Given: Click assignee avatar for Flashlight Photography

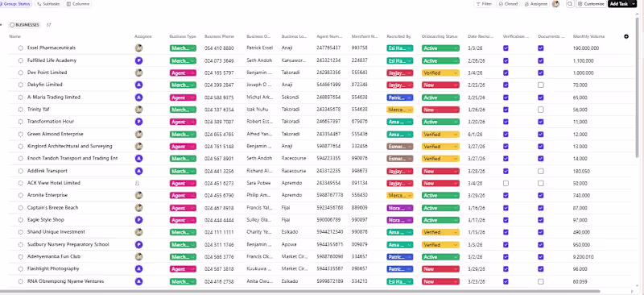Looking at the screenshot, I should [138, 268].
